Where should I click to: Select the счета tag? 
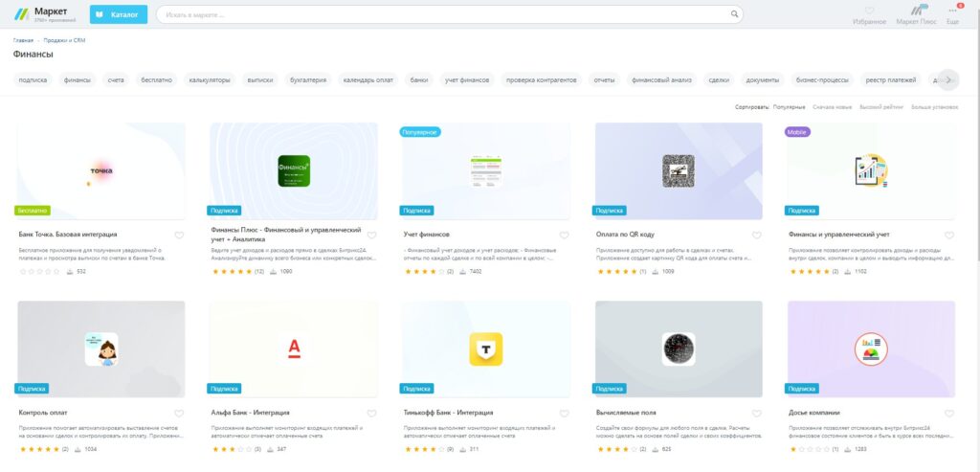point(116,80)
